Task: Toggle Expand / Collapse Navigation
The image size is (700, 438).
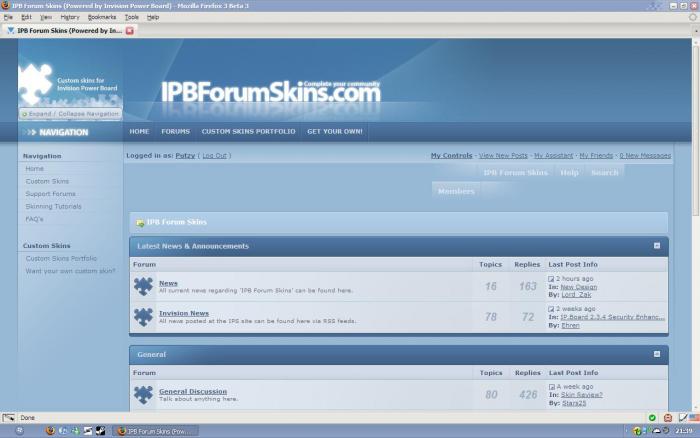Action: 70,114
